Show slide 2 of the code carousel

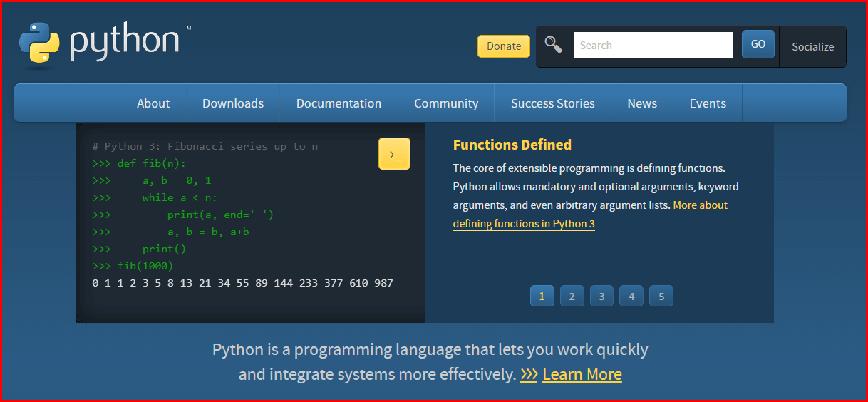(x=572, y=296)
